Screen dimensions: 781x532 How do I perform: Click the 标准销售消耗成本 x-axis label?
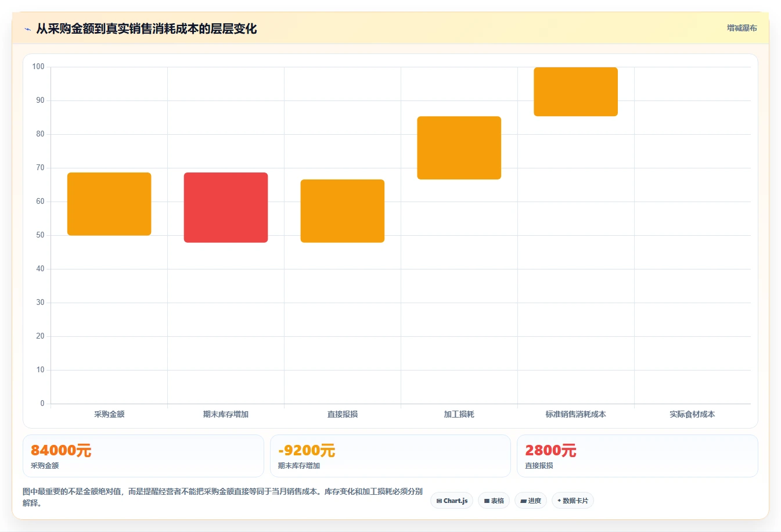click(576, 414)
